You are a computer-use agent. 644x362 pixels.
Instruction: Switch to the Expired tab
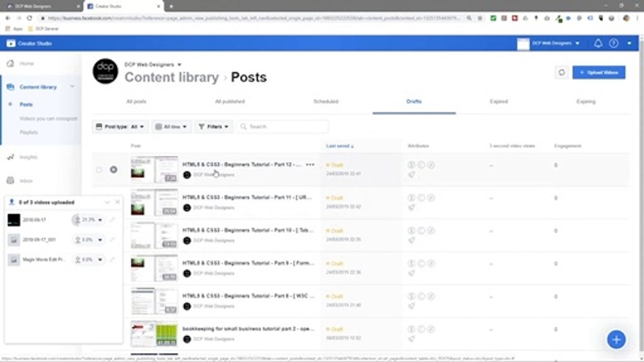pyautogui.click(x=499, y=102)
